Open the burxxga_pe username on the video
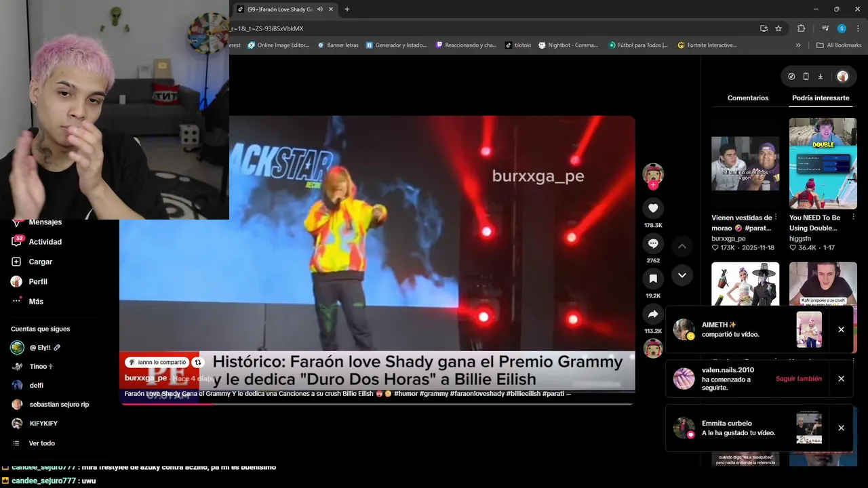 (146, 378)
